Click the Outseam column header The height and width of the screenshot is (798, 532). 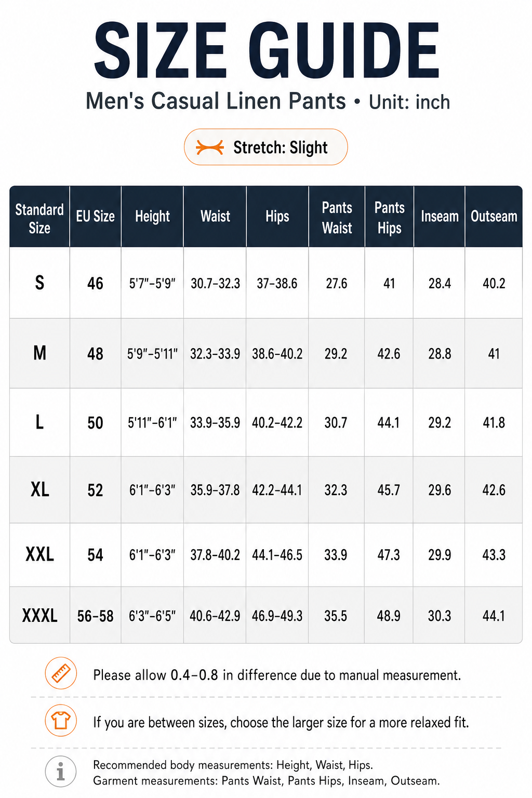[494, 216]
